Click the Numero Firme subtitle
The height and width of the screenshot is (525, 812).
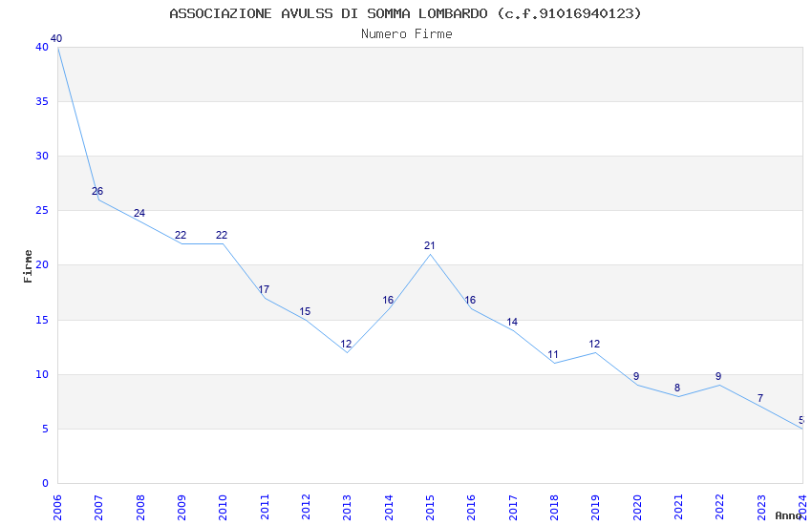click(x=407, y=33)
